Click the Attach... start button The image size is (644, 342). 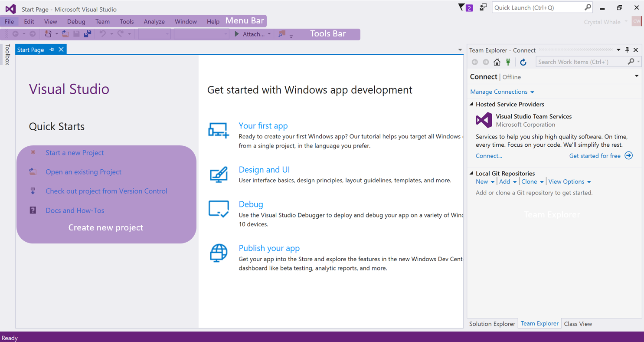249,34
